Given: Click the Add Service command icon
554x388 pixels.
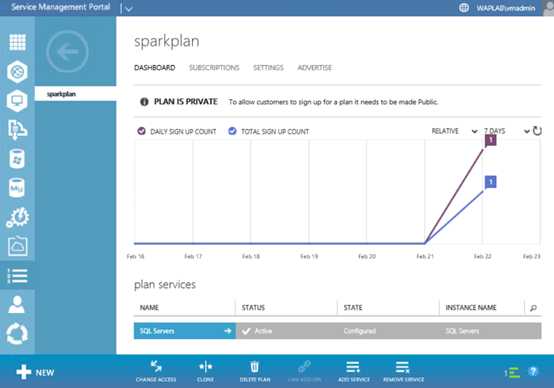Looking at the screenshot, I should [x=353, y=367].
